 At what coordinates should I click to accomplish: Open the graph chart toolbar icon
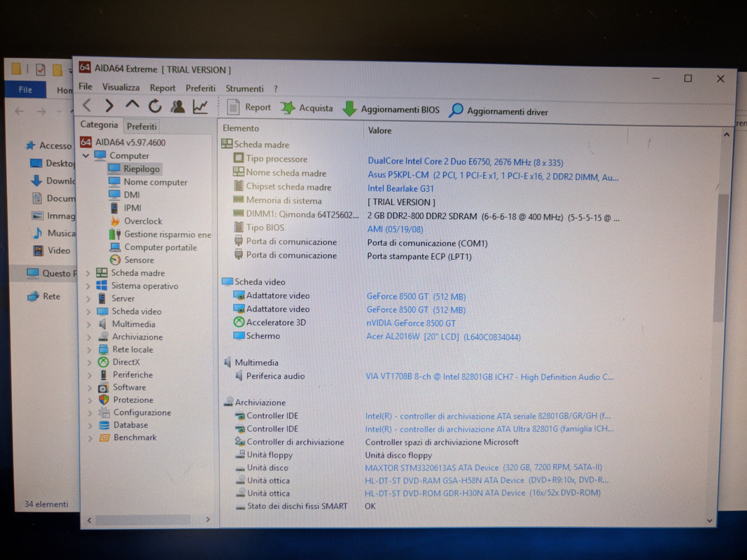200,106
